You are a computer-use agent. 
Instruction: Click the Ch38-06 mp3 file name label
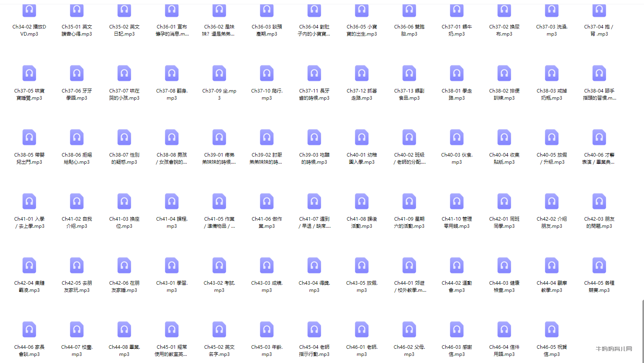(x=77, y=159)
